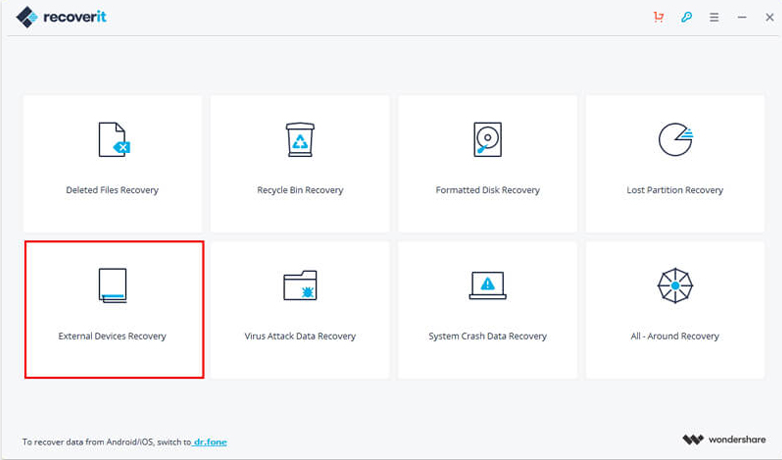Follow the dr.fone link
782x460 pixels.
(211, 441)
